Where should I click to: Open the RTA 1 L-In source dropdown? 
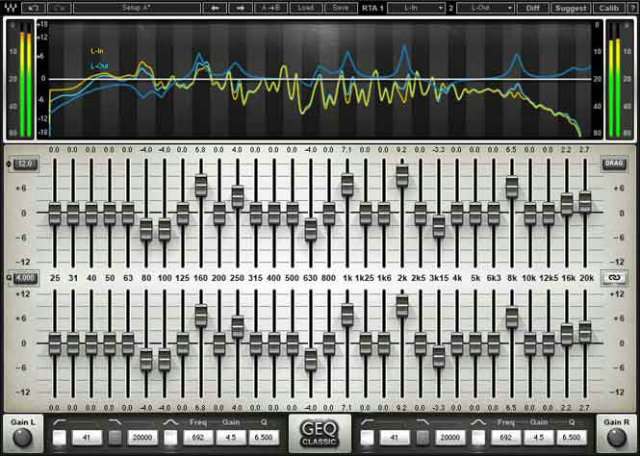[416, 8]
